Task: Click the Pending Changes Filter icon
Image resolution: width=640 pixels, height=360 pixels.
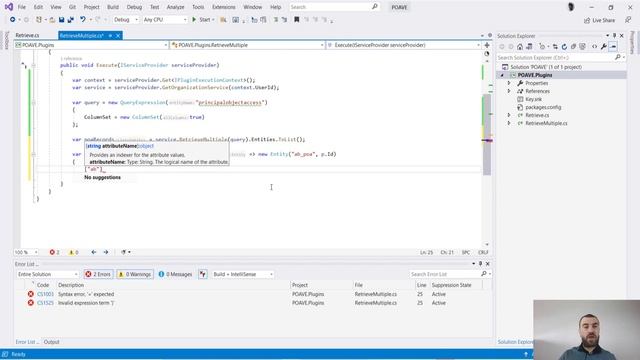Action: pos(542,47)
